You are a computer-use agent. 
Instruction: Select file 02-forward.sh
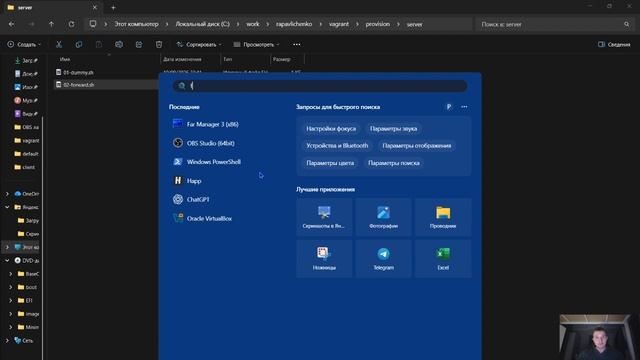point(79,84)
